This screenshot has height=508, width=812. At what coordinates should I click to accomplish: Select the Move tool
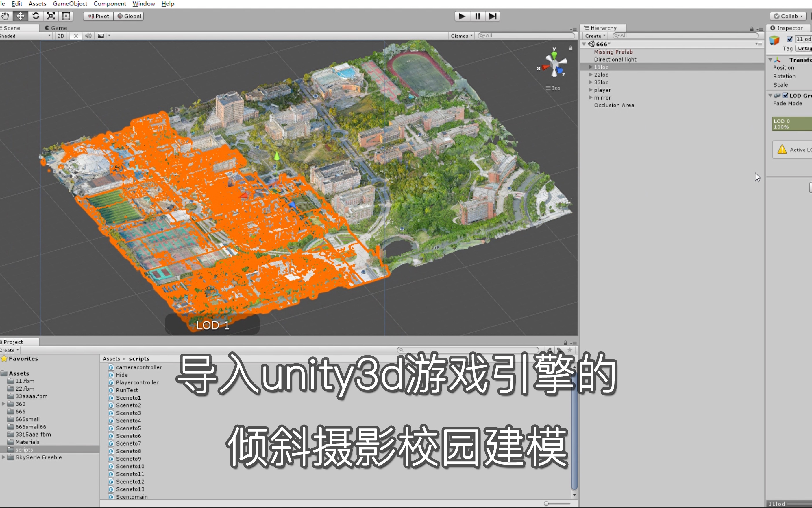point(21,16)
